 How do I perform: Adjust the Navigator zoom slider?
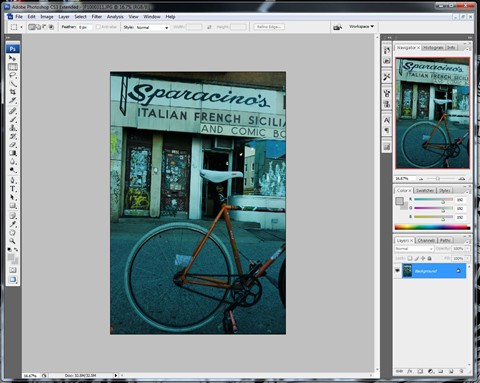(x=438, y=179)
